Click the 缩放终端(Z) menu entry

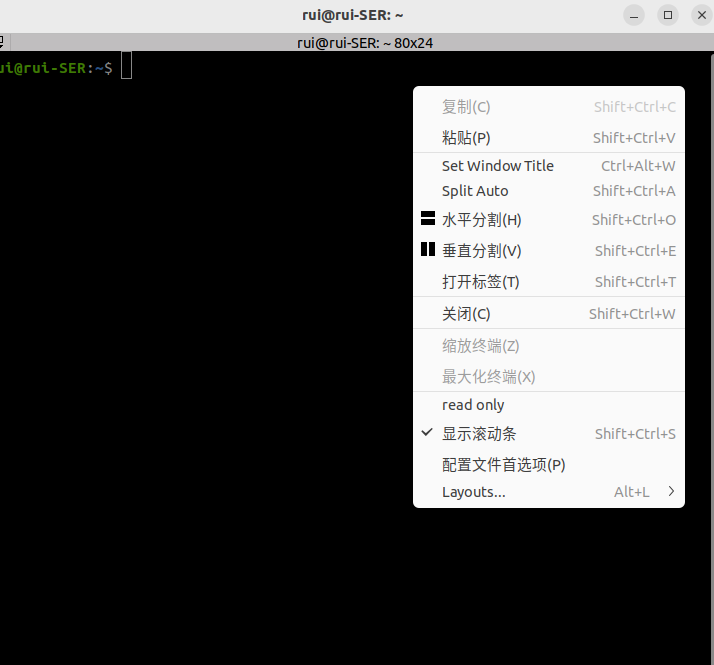coord(480,346)
